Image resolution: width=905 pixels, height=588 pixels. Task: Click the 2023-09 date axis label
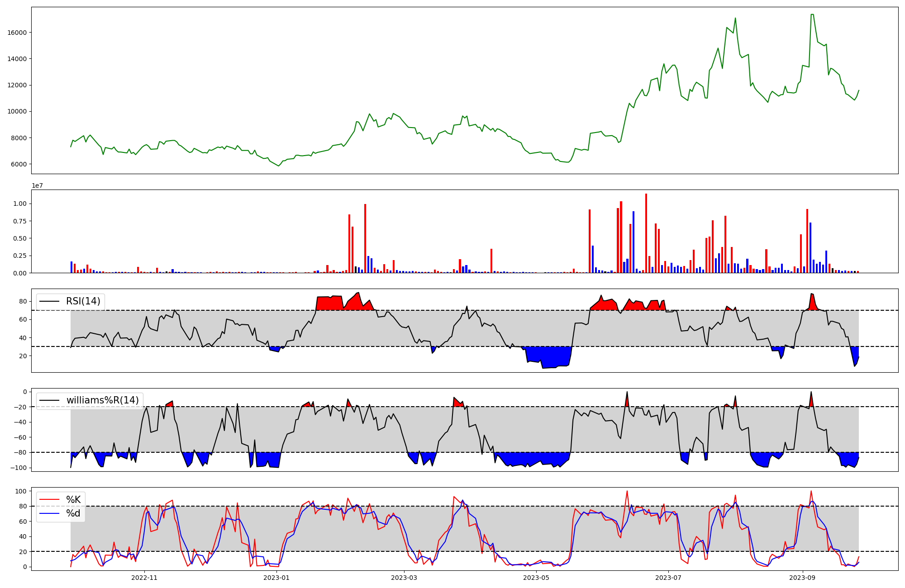point(802,578)
